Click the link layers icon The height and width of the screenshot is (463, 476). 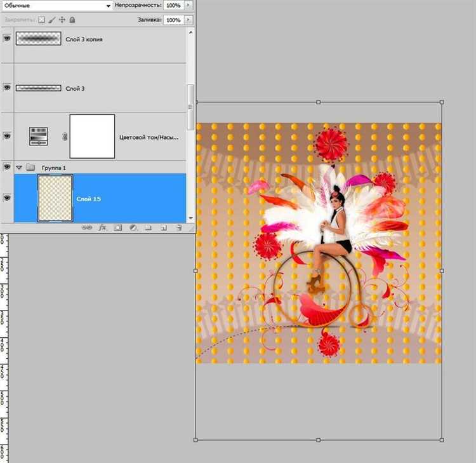coord(87,227)
